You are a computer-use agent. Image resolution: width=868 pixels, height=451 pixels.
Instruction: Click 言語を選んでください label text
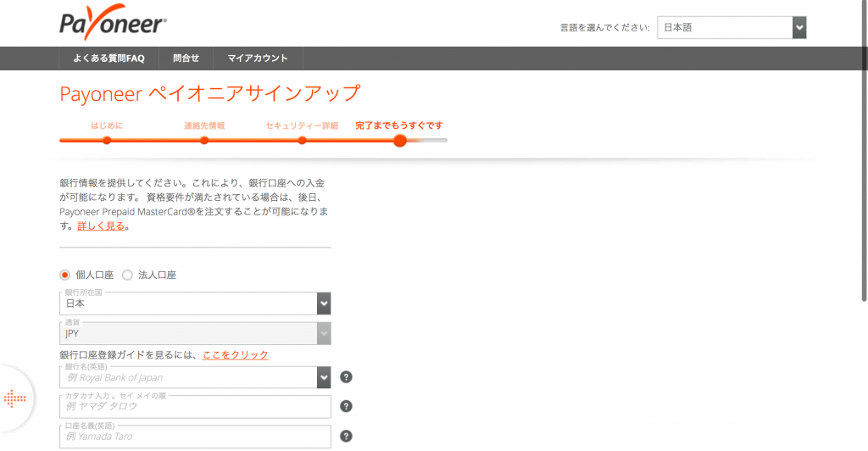pos(604,28)
